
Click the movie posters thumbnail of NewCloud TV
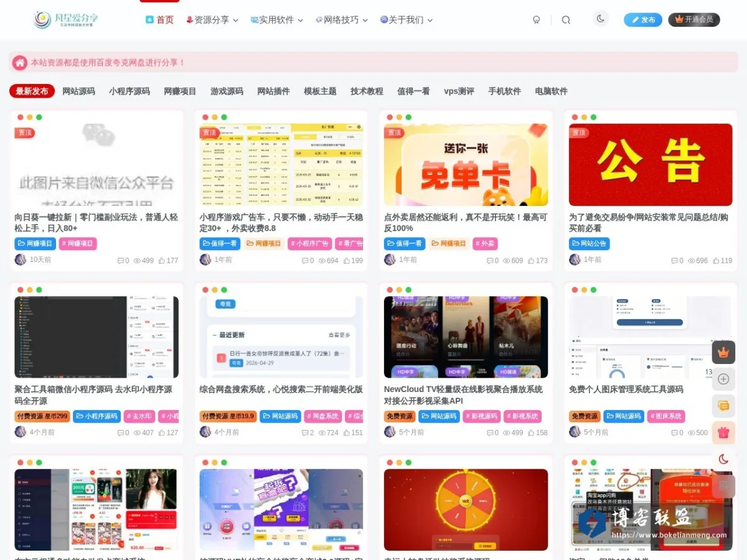pos(466,337)
